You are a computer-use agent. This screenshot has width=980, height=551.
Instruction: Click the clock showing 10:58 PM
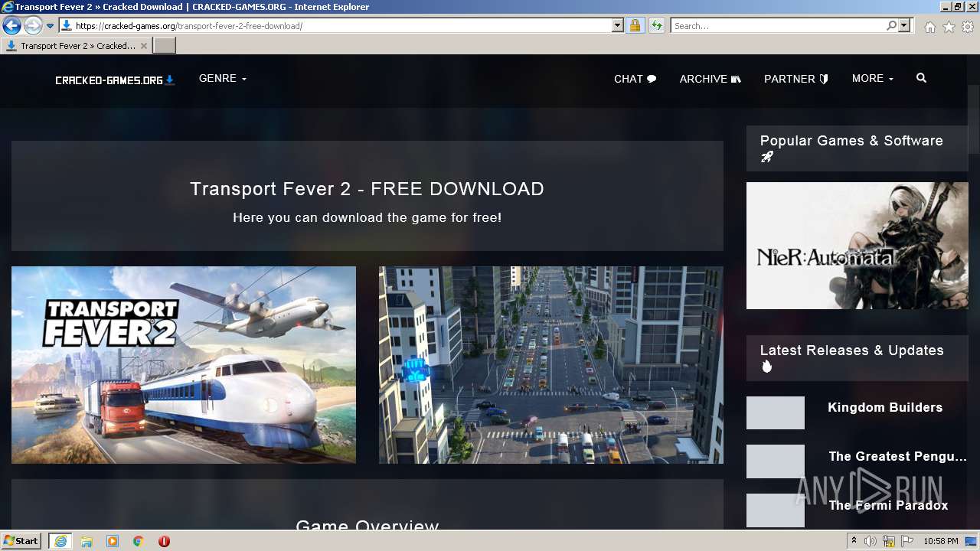[x=940, y=541]
